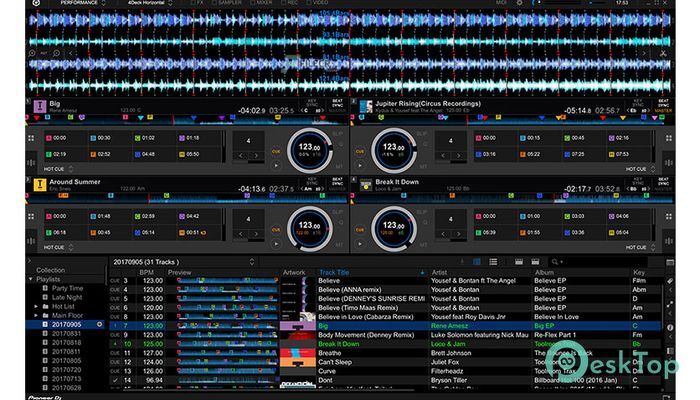Play deck 3 track Around Summer
This screenshot has height=400, width=700.
pos(276,244)
